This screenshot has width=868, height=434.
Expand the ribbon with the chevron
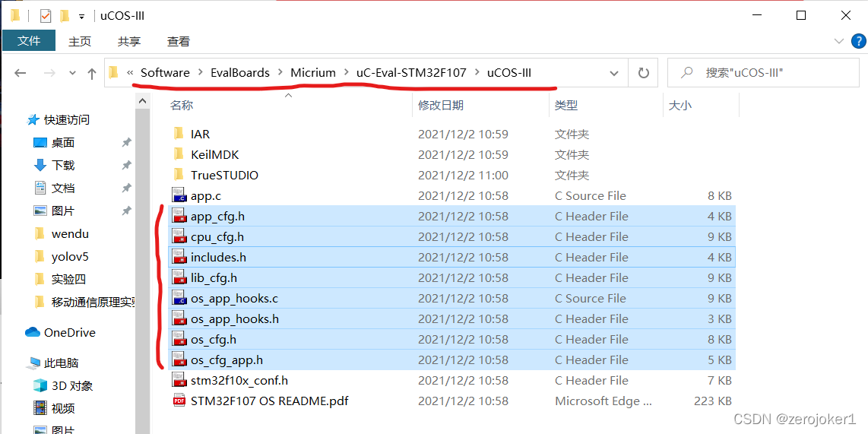(x=838, y=41)
